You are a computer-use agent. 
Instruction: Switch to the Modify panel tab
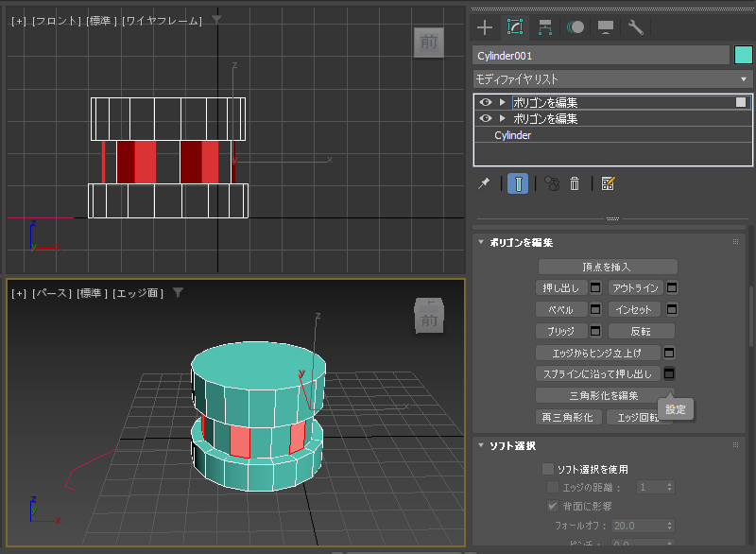point(515,27)
